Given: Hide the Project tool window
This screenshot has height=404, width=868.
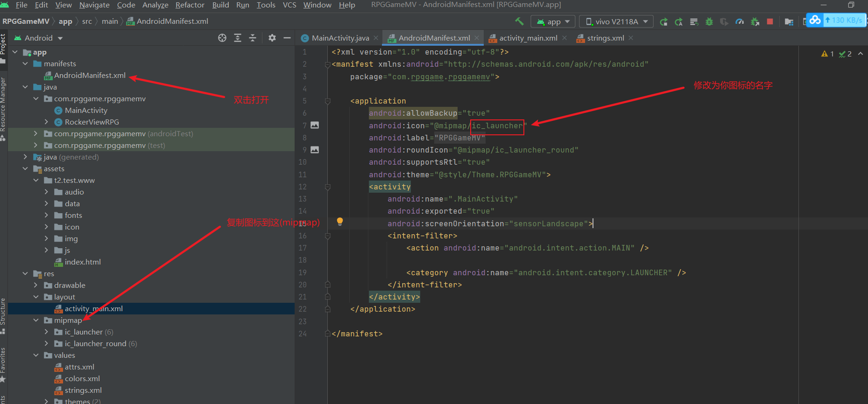Looking at the screenshot, I should click(x=287, y=38).
